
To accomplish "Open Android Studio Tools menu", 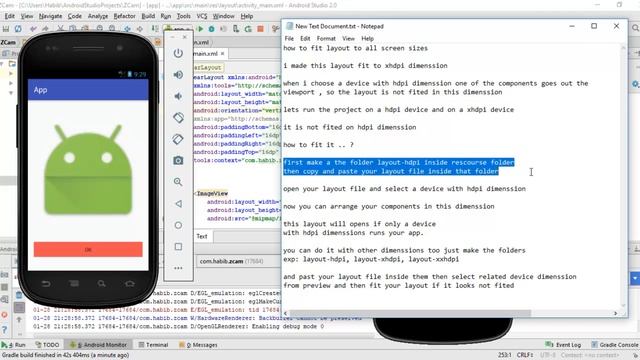I will coord(184,16).
